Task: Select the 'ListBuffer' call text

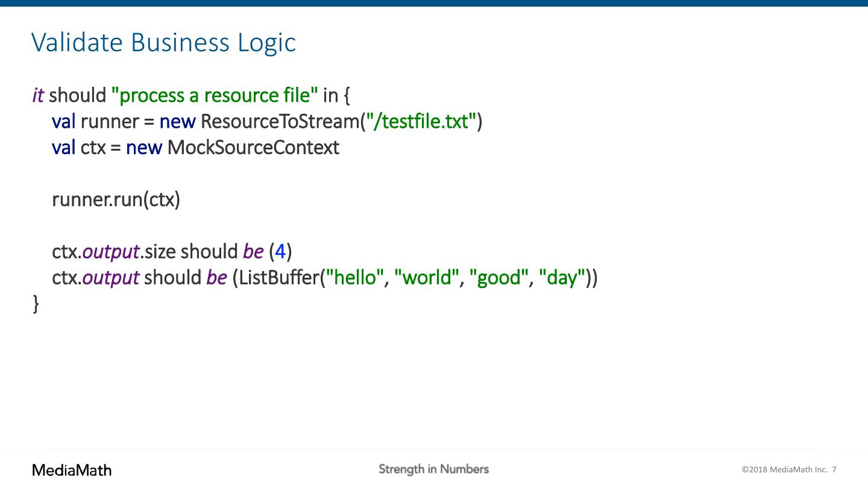Action: click(278, 278)
